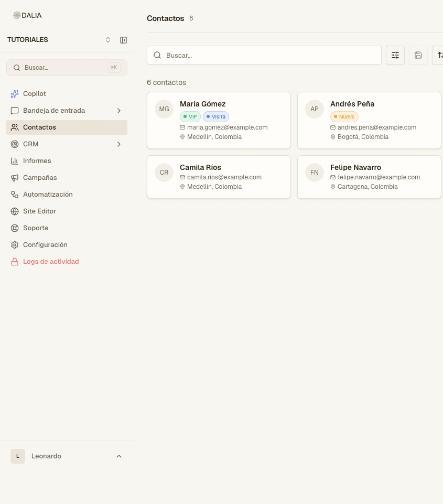Click the contacts Buscar search field

(x=264, y=55)
